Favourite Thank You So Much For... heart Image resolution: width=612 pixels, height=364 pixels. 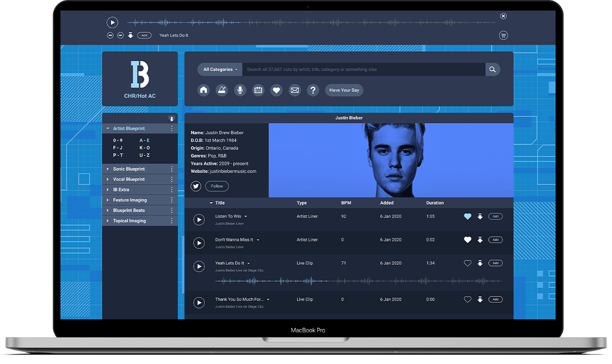coord(467,300)
